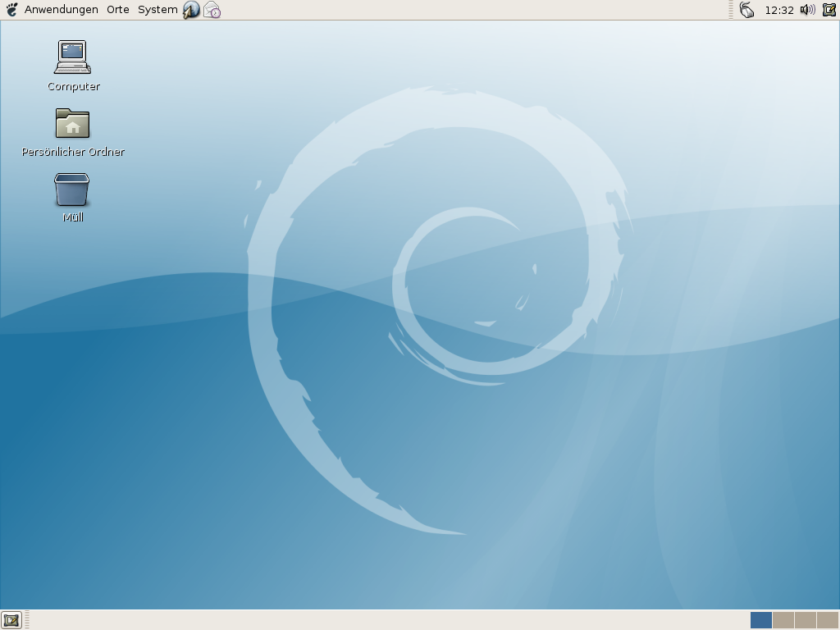Open the window selector icon in the top-right corner

click(829, 10)
